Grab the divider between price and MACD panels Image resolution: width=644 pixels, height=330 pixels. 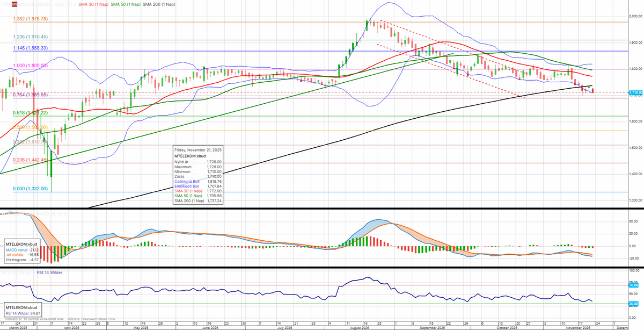coord(322,209)
